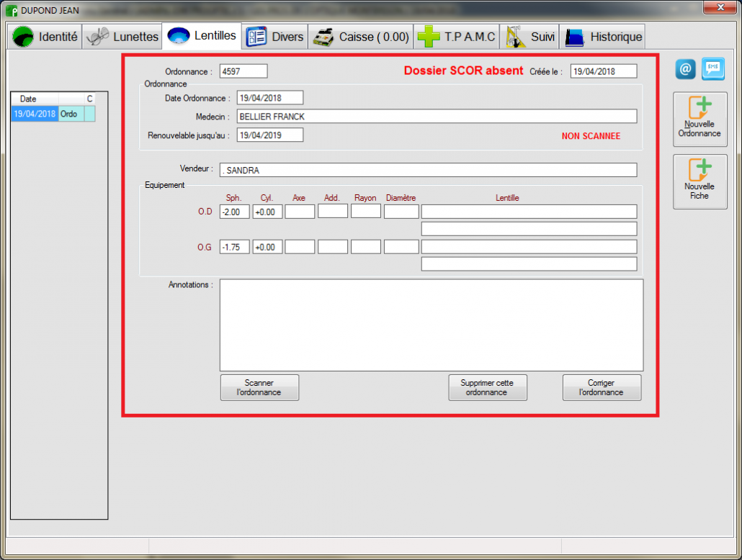Click the O.G Rayon field
The height and width of the screenshot is (560, 742).
pos(366,246)
